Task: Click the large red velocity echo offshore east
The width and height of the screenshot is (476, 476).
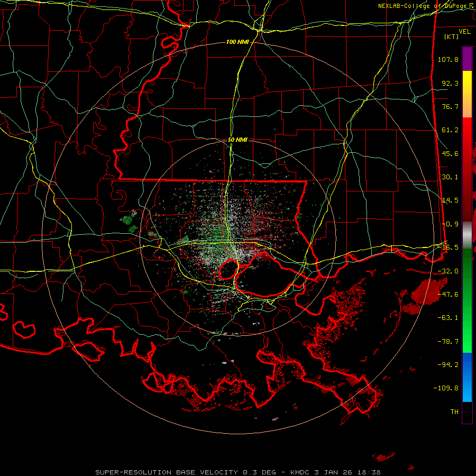Action: (426, 292)
